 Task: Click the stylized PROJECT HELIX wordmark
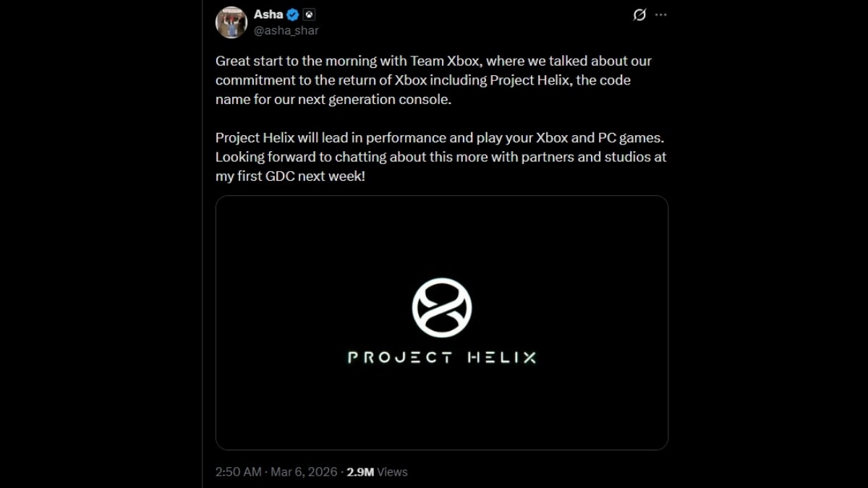click(x=442, y=356)
